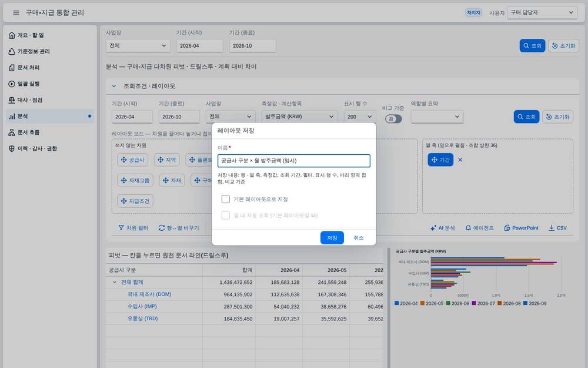Open 이력 · 감사 · 권한 sidebar item
The height and width of the screenshot is (368, 588).
[x=50, y=148]
